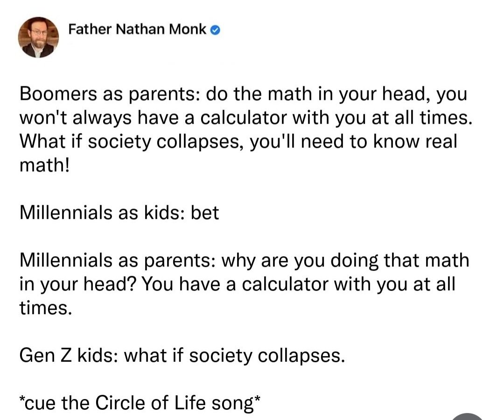Click the "Boomers as parents" opening line
Screen dimensions: 504x420
coord(243,94)
